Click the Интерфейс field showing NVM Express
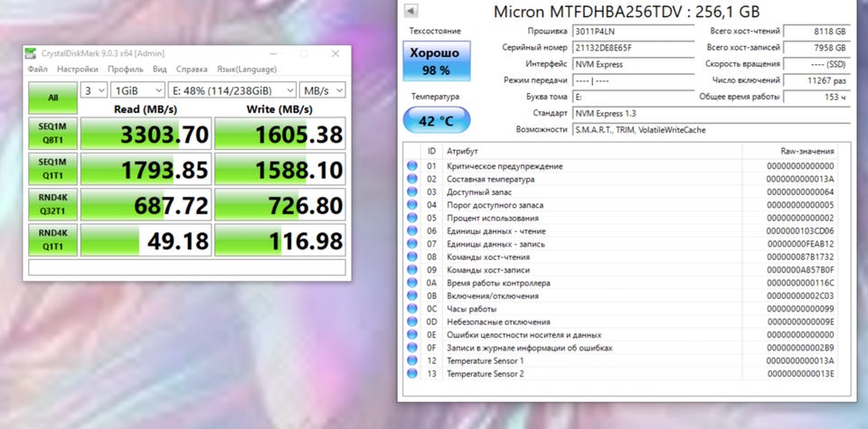The width and height of the screenshot is (868, 429). coord(633,64)
